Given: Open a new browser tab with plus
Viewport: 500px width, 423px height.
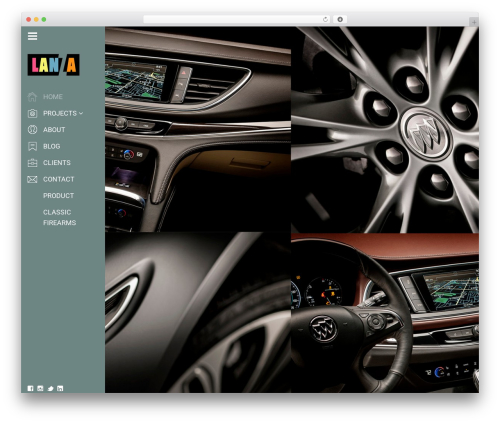Looking at the screenshot, I should pos(474,22).
